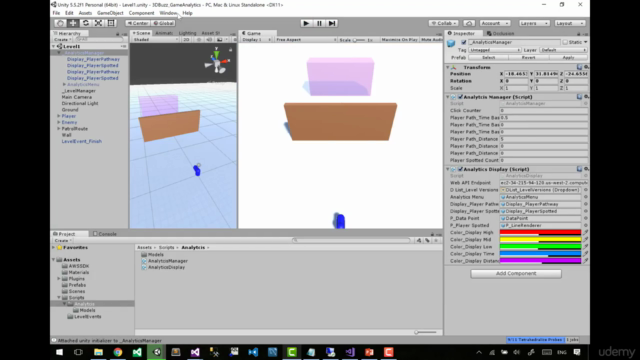The width and height of the screenshot is (640, 360).
Task: Select the Move tool in toolbar
Action: click(73, 23)
